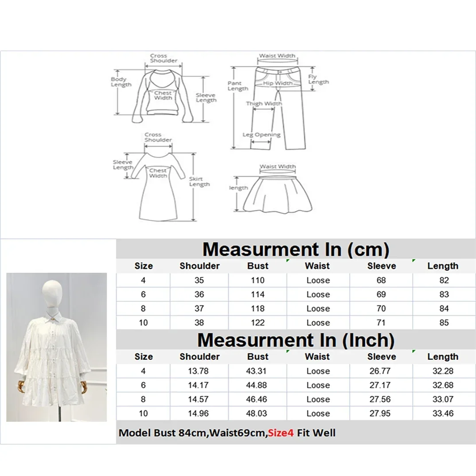Click sleeve value 26.77 in inch table
Screen dimensions: 476x476
click(x=380, y=371)
